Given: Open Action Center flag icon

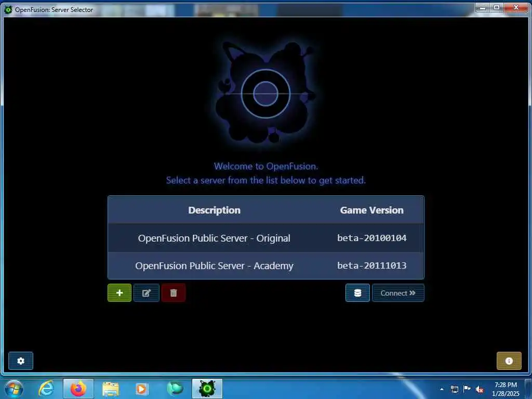Looking at the screenshot, I should (x=467, y=389).
